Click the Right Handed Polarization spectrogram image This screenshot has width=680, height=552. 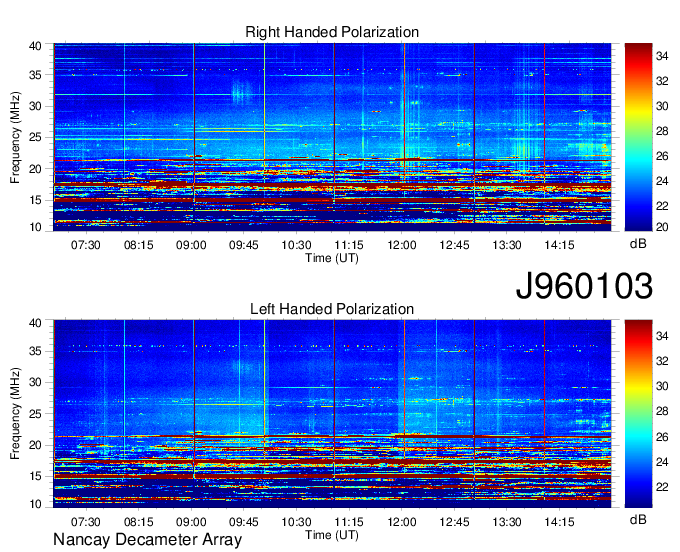coord(332,137)
